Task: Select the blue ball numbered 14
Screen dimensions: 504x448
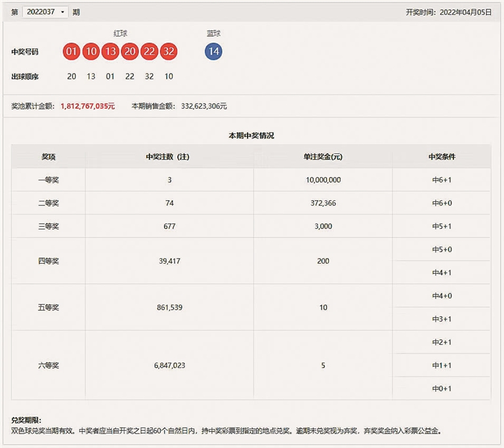Action: point(213,52)
